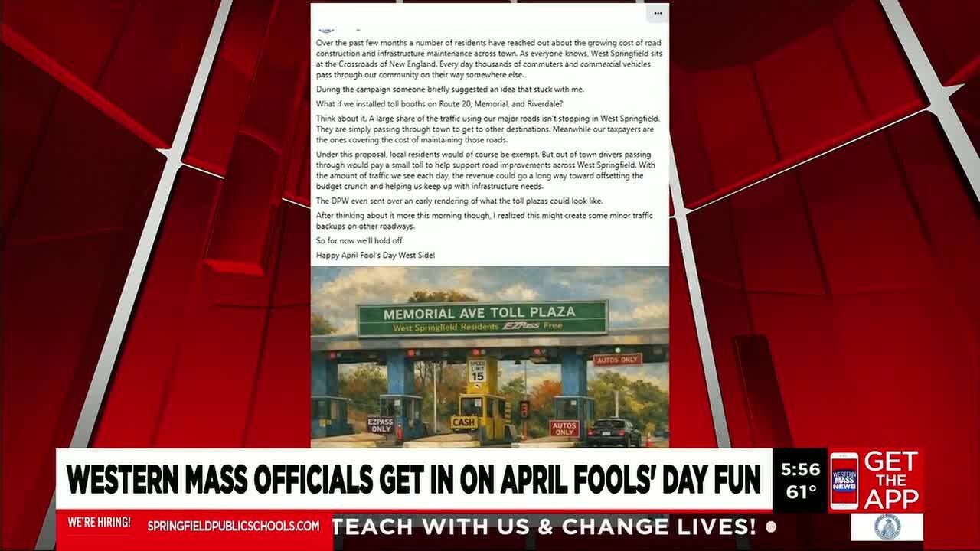
Task: Click the MEMORIAL AVE TOLL PLAZA sign
Action: [x=482, y=318]
